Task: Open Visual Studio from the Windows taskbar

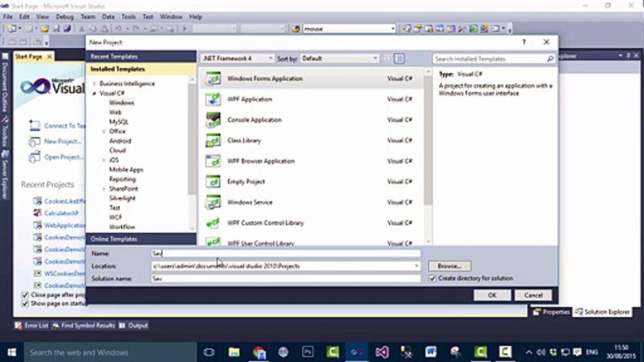Action: [x=382, y=352]
